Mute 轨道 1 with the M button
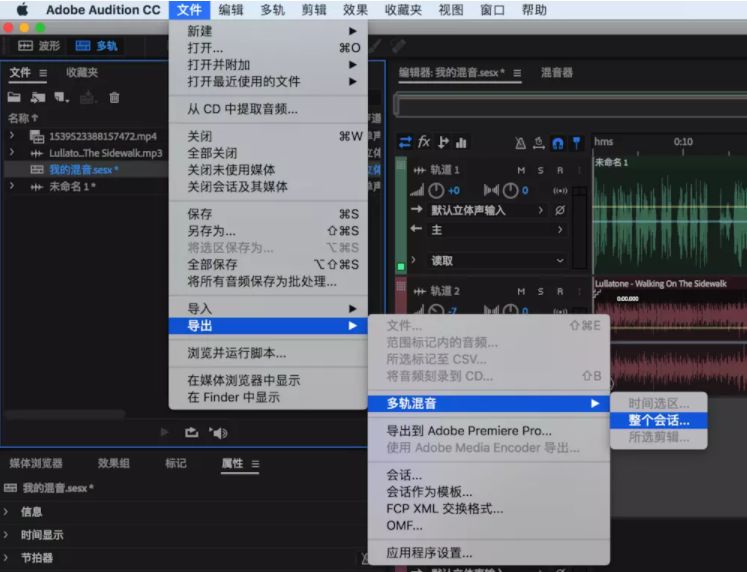The width and height of the screenshot is (747, 572). (x=521, y=170)
